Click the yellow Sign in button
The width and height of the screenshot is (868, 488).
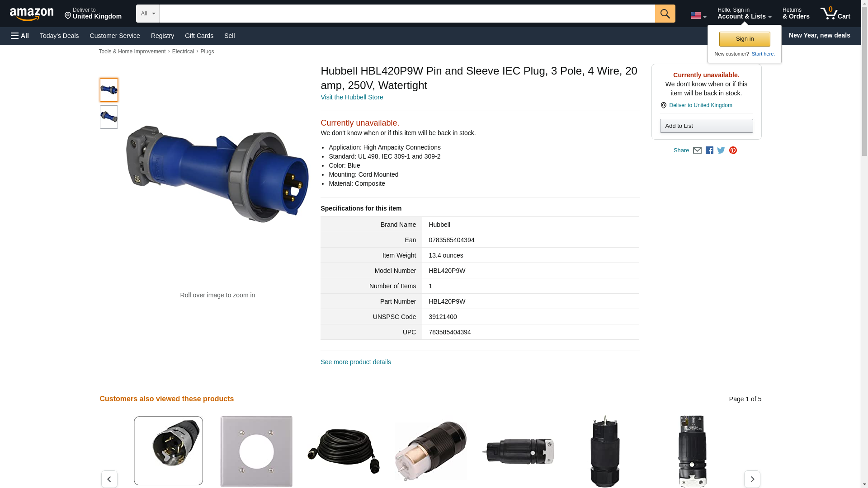tap(745, 39)
